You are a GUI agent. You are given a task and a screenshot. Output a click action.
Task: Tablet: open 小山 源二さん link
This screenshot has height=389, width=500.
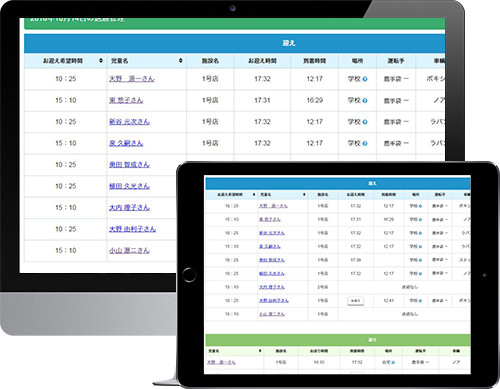click(272, 314)
